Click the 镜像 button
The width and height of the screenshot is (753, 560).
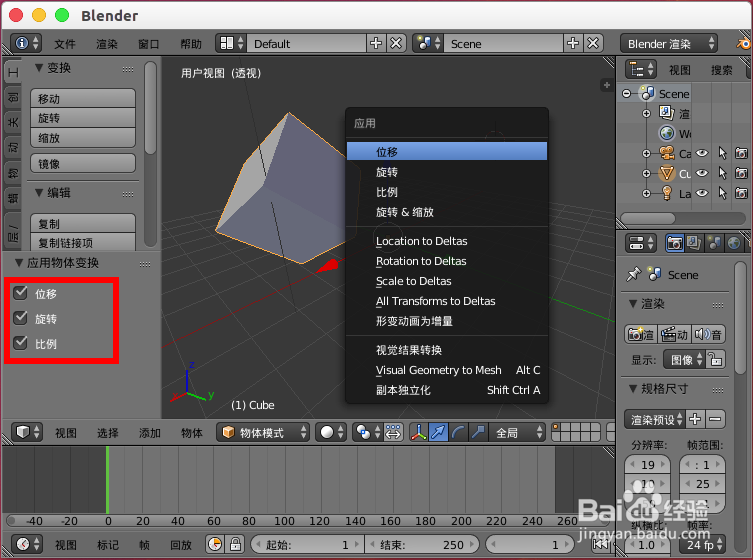point(83,163)
